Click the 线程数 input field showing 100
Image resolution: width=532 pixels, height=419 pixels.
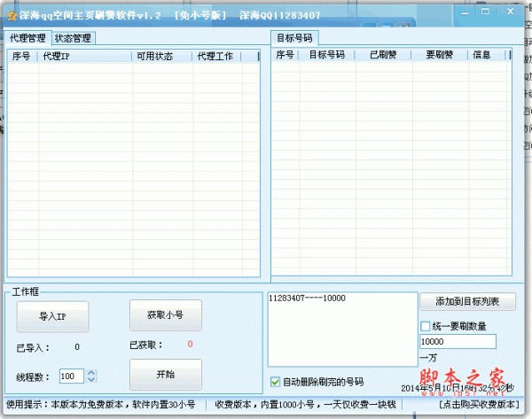(72, 376)
